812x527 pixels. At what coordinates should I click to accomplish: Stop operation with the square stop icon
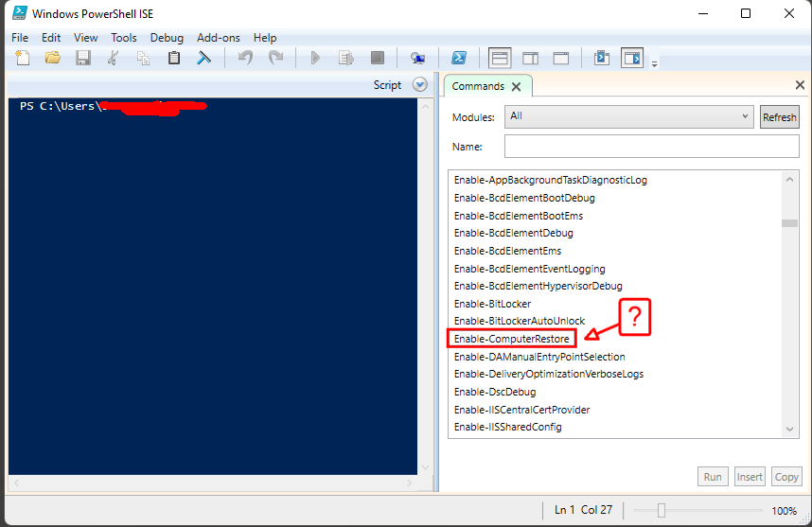tap(378, 58)
